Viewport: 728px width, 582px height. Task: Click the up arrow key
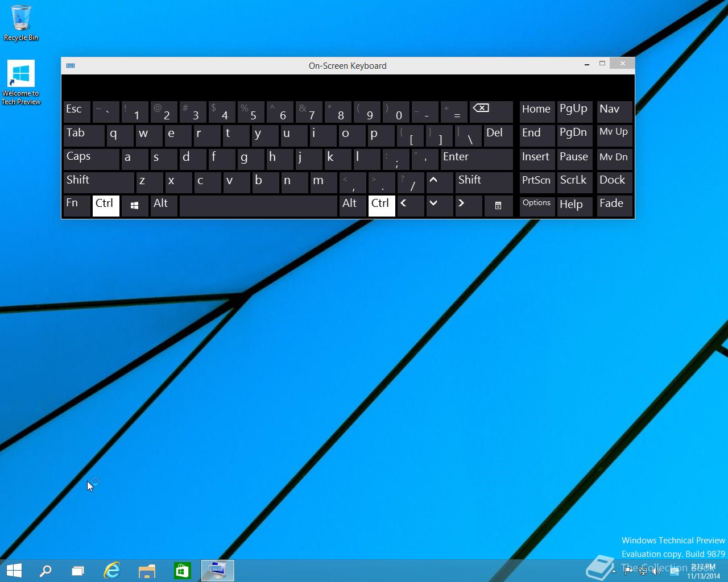click(439, 182)
